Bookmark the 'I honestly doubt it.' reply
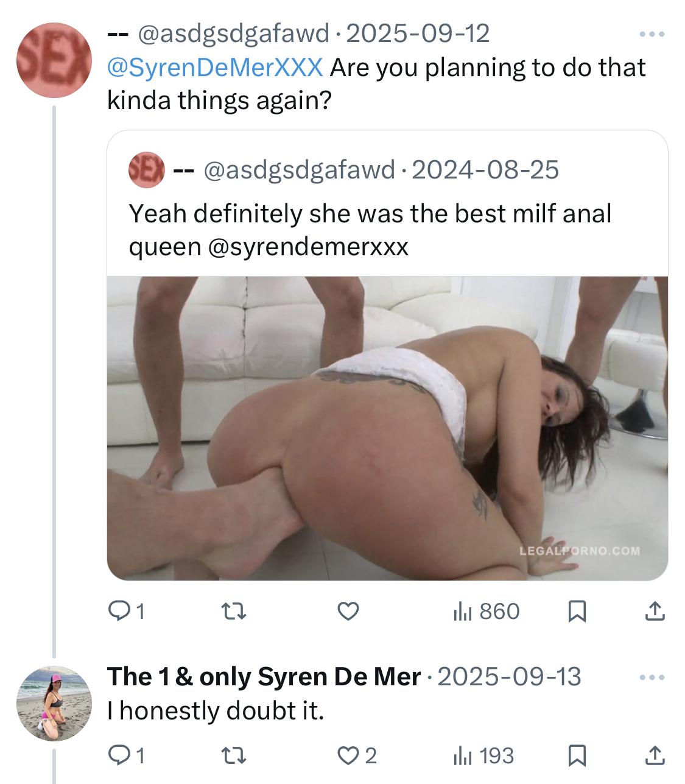Image resolution: width=685 pixels, height=784 pixels. pyautogui.click(x=576, y=756)
